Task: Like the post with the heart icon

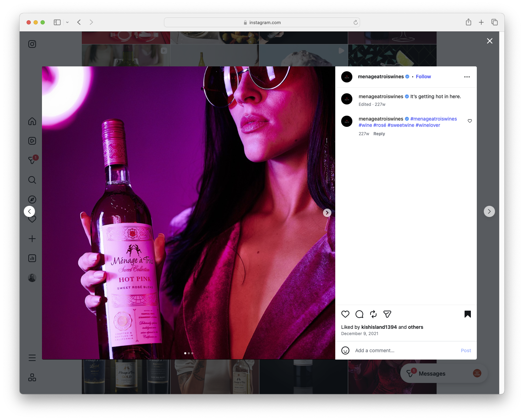Action: 345,314
